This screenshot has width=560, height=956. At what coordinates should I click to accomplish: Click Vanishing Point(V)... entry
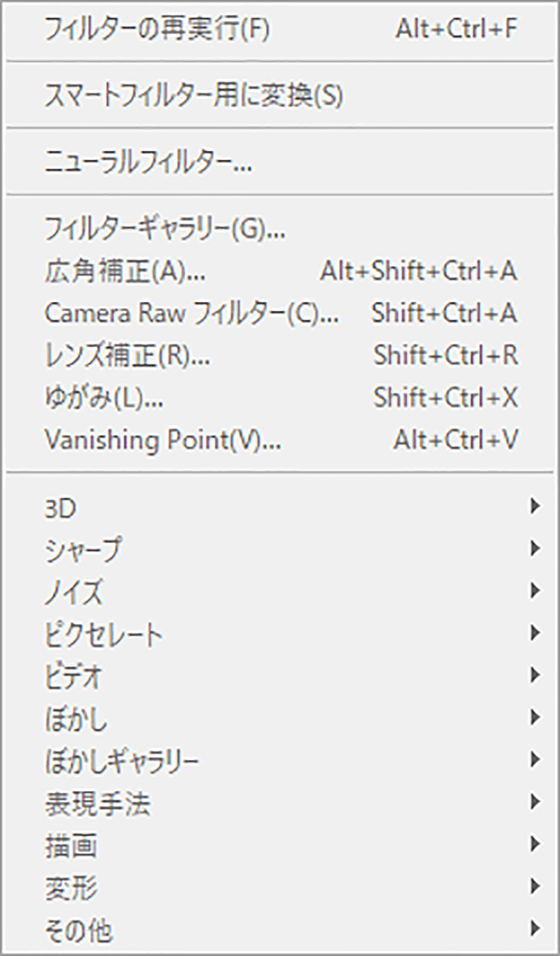pyautogui.click(x=162, y=440)
